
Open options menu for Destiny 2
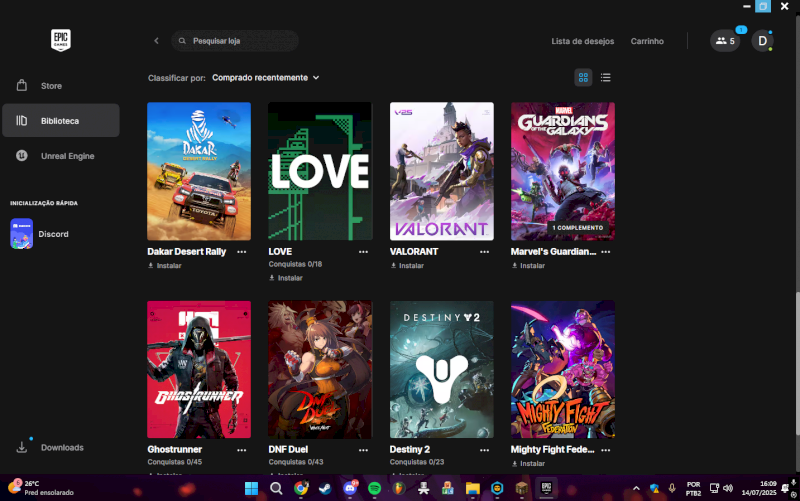point(485,450)
